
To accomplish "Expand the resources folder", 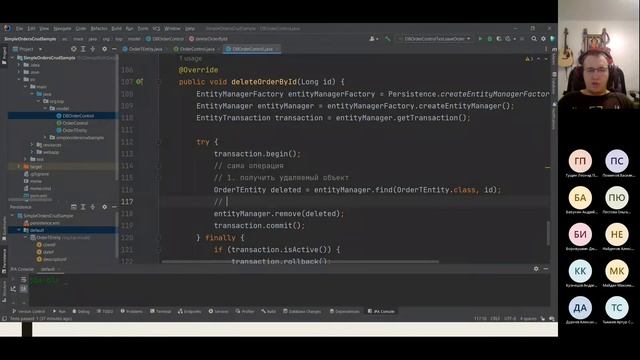I will point(32,145).
